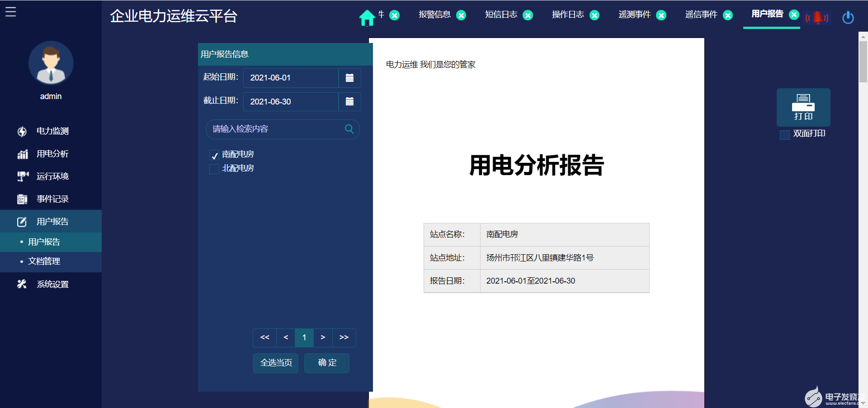Expand the 事件记录 sidebar menu
The width and height of the screenshot is (868, 408).
[51, 199]
